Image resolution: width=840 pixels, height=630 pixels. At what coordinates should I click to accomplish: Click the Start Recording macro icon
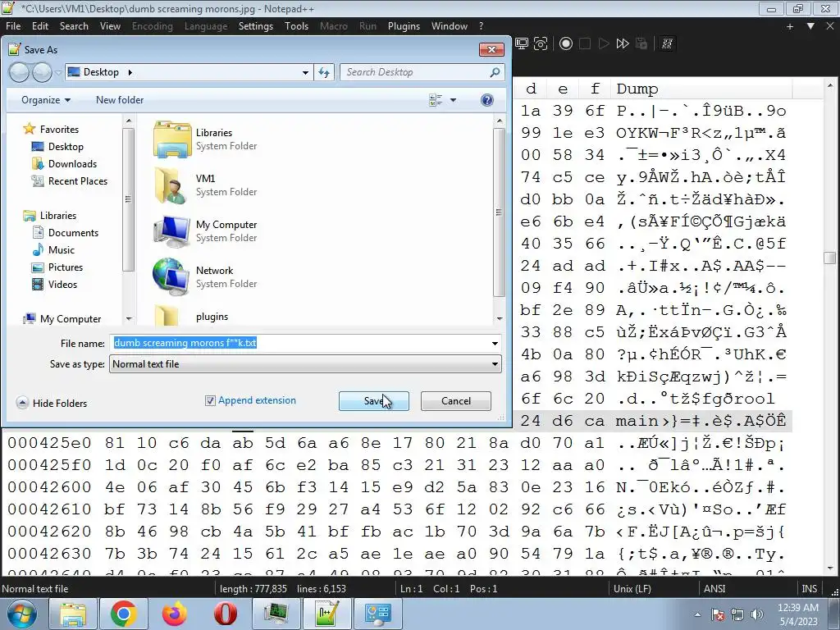566,44
